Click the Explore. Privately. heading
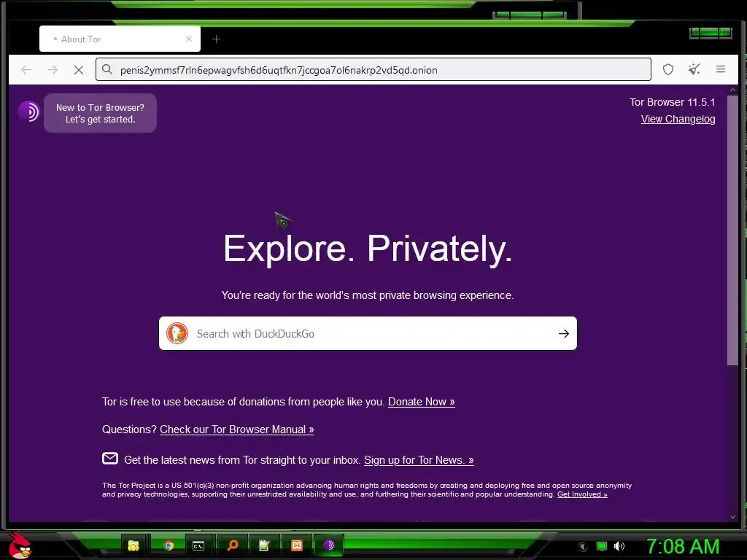Viewport: 747px width, 560px height. click(368, 249)
